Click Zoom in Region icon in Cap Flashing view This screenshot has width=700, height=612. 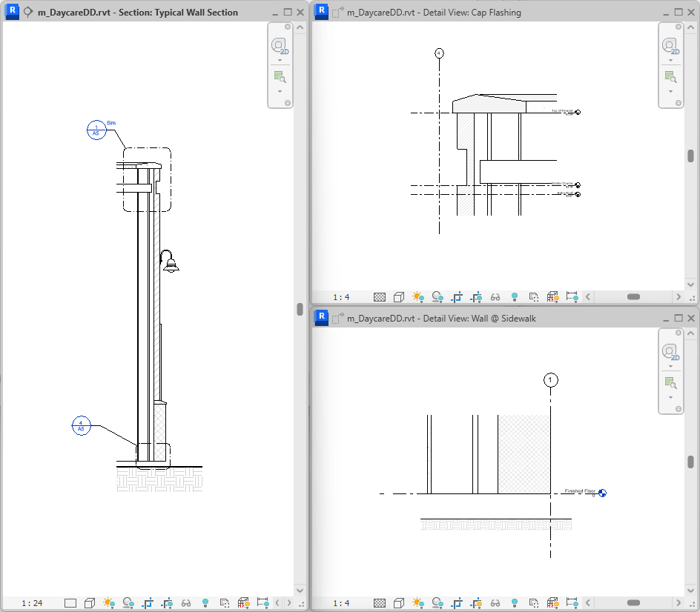[670, 77]
